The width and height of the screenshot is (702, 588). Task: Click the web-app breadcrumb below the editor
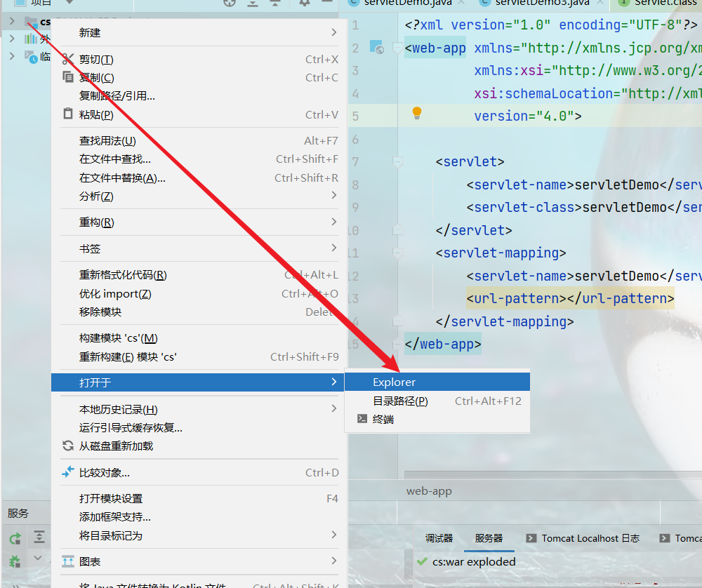click(x=429, y=491)
